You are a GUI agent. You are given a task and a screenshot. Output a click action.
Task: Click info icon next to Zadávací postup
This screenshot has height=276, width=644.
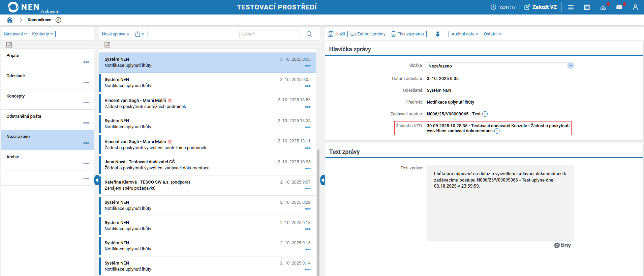[x=485, y=114]
